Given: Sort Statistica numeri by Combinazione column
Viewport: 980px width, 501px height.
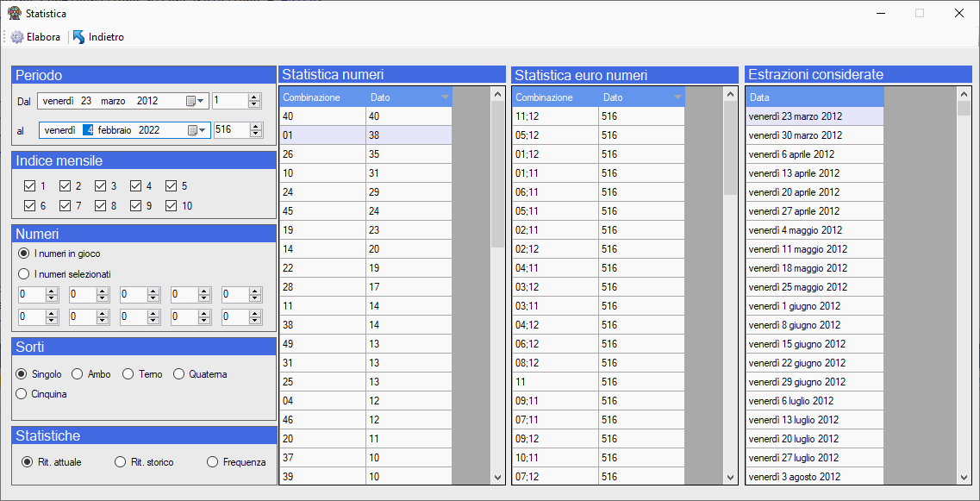Looking at the screenshot, I should click(322, 97).
